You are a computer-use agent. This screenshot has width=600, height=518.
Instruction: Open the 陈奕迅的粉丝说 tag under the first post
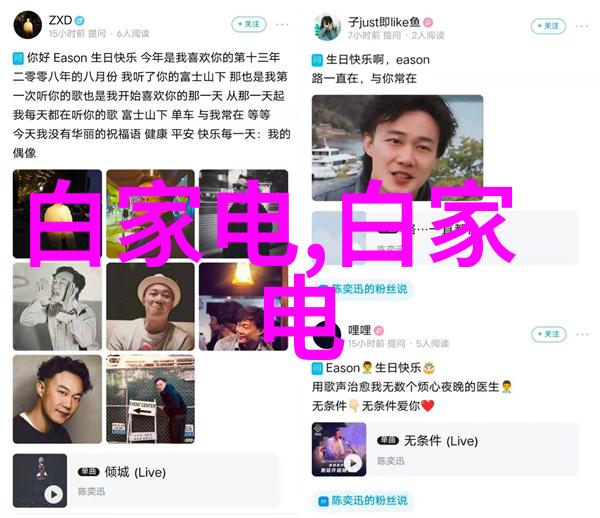point(364,289)
